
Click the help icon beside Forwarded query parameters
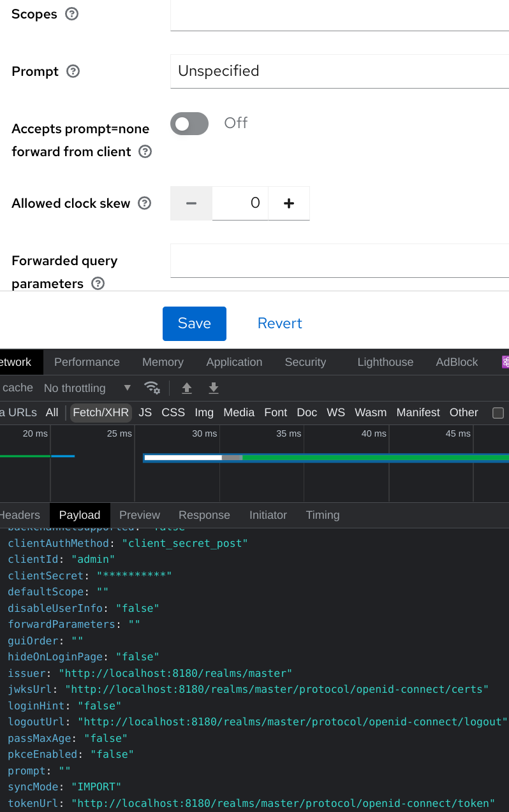pyautogui.click(x=98, y=284)
